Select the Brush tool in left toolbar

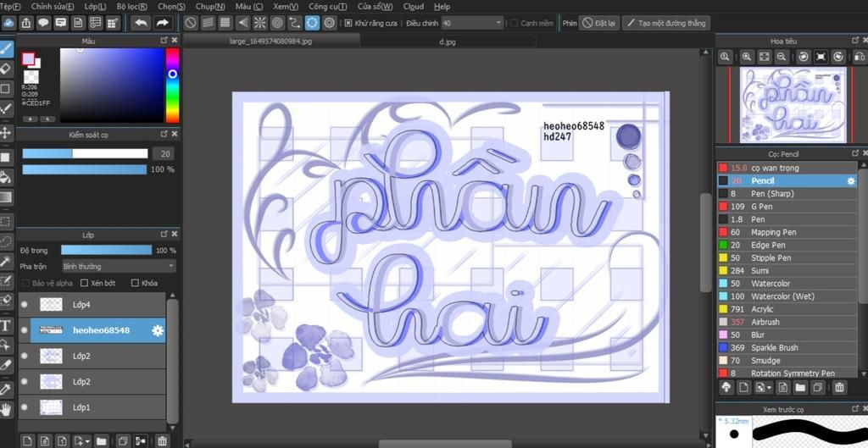pos(6,50)
